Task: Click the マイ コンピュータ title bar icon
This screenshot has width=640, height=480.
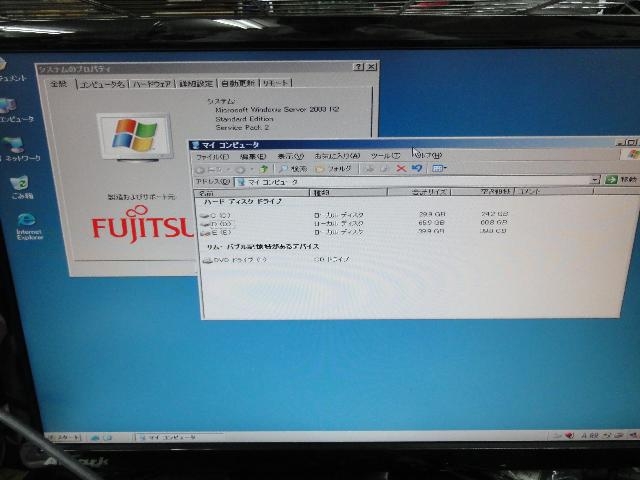Action: click(196, 145)
